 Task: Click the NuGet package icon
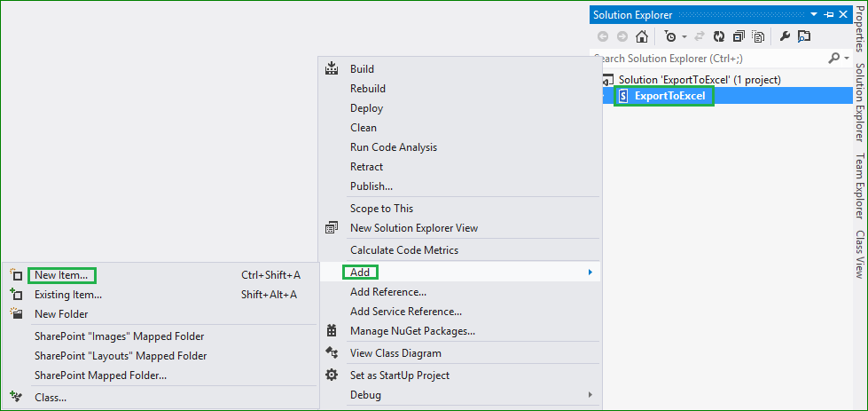click(x=332, y=331)
